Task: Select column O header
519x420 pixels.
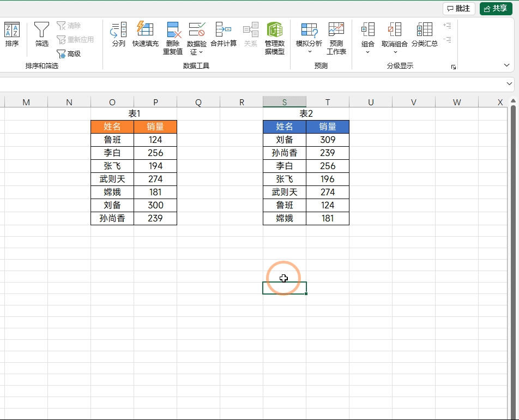Action: 112,102
